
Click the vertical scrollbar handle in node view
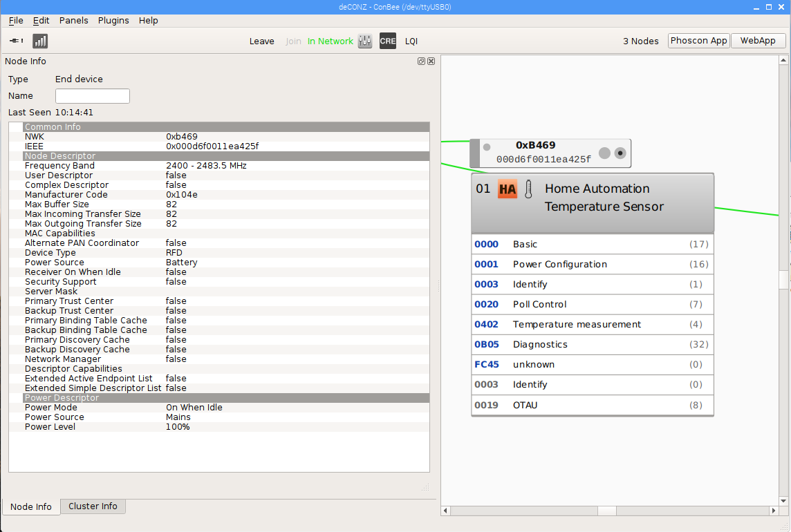[783, 279]
